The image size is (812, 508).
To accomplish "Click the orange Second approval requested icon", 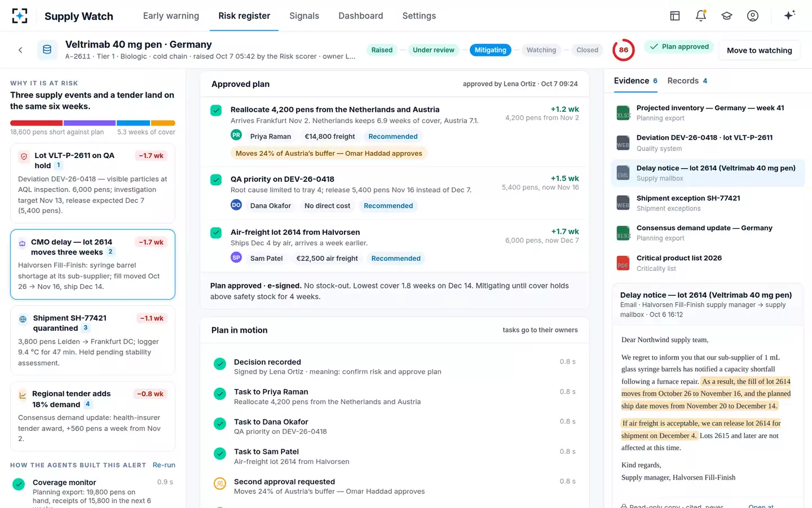I will pos(220,484).
